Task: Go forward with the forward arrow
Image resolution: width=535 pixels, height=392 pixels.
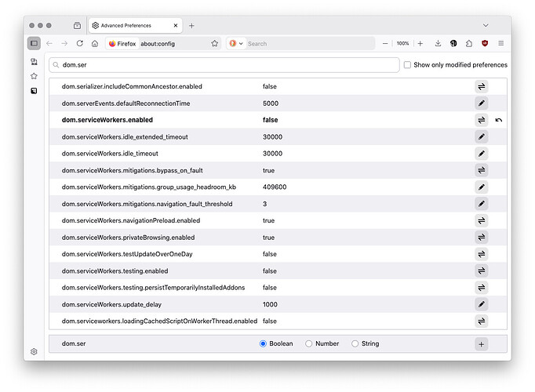Action: [64, 43]
